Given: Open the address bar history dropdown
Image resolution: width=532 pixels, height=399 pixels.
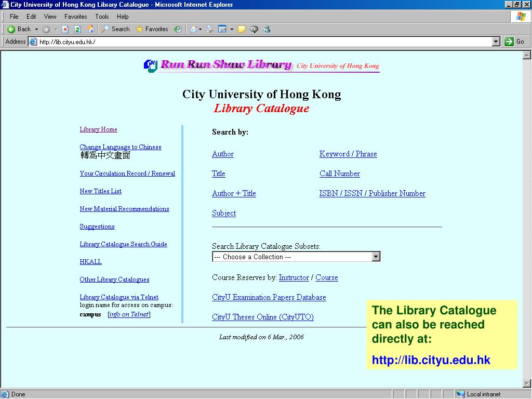Looking at the screenshot, I should (496, 42).
